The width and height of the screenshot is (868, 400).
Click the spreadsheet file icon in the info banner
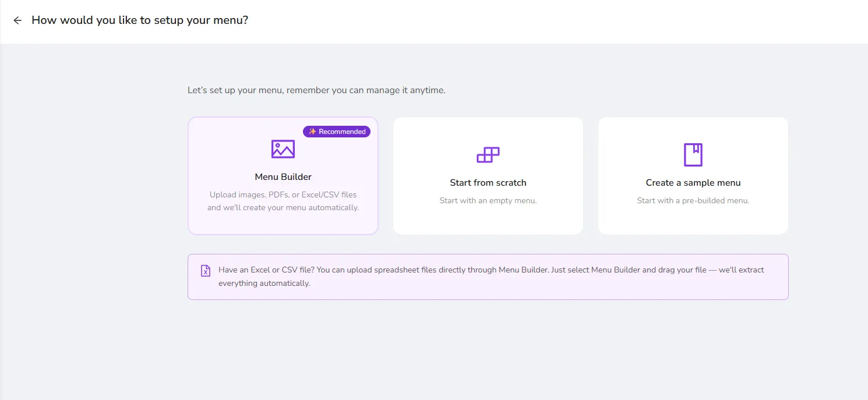206,271
